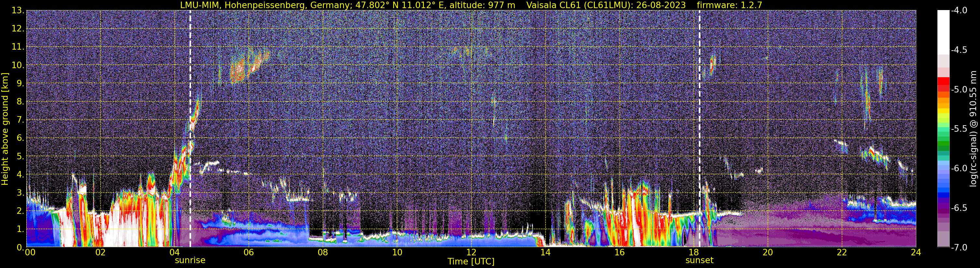Click the '5.' height tick label
The width and height of the screenshot is (980, 268).
point(20,156)
